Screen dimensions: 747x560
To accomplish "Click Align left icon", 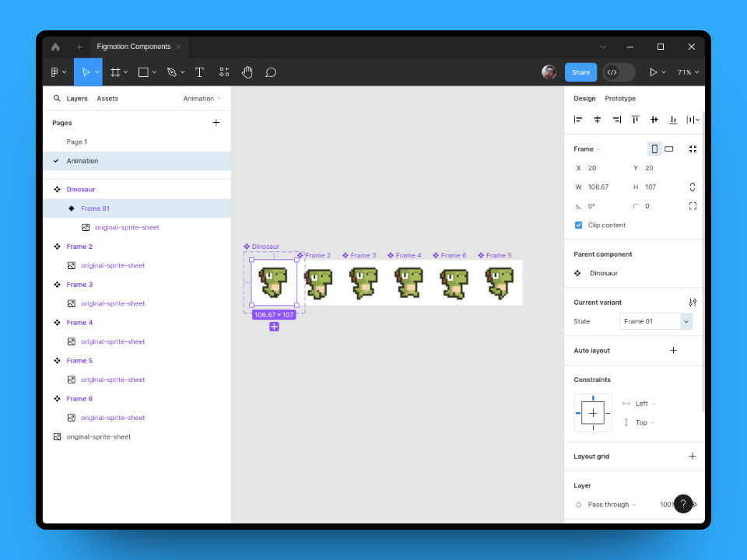I will [x=578, y=120].
